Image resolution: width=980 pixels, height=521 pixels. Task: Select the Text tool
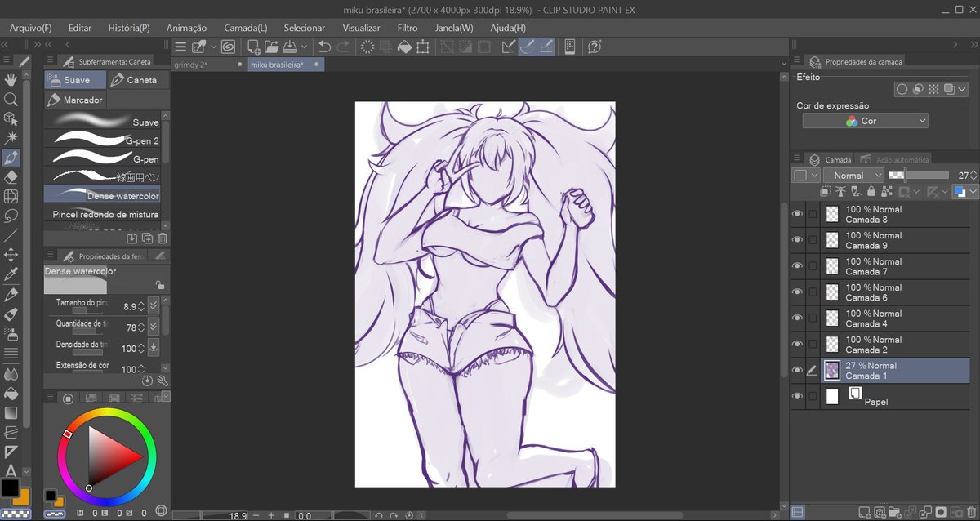[11, 471]
